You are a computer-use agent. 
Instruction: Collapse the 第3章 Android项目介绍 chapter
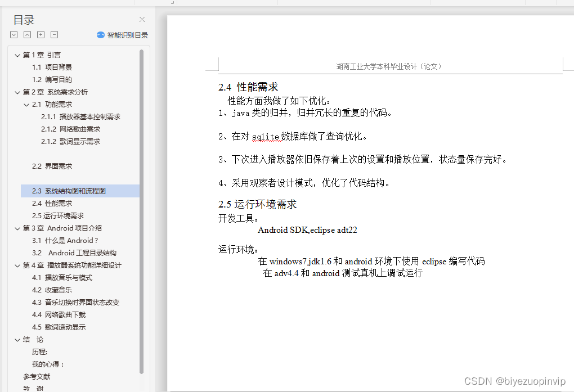click(17, 228)
